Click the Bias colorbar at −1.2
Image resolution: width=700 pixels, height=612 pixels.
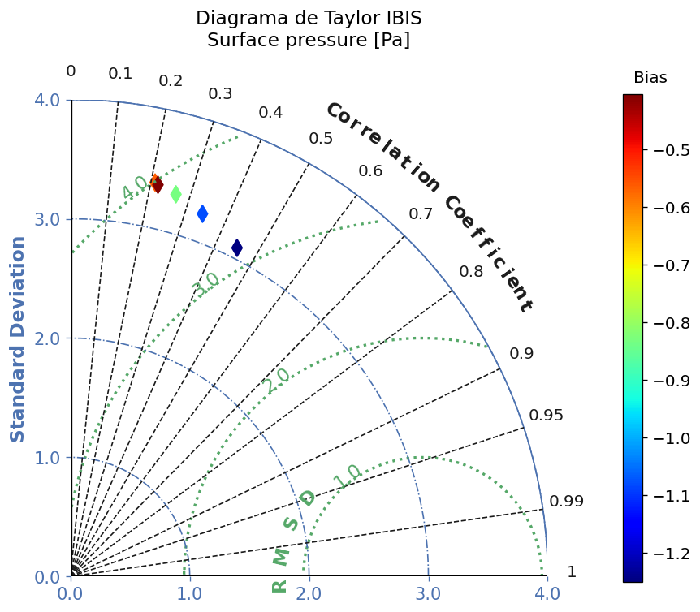pos(633,554)
